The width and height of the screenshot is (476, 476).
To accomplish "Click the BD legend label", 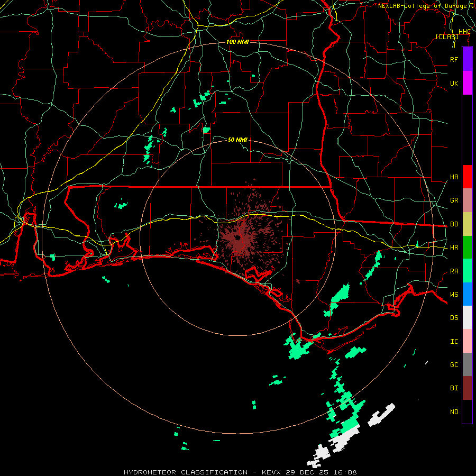I will tap(454, 224).
